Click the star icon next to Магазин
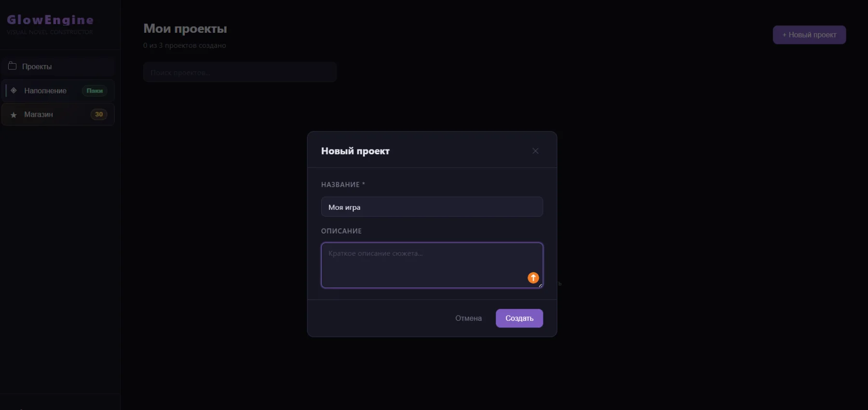 tap(14, 115)
